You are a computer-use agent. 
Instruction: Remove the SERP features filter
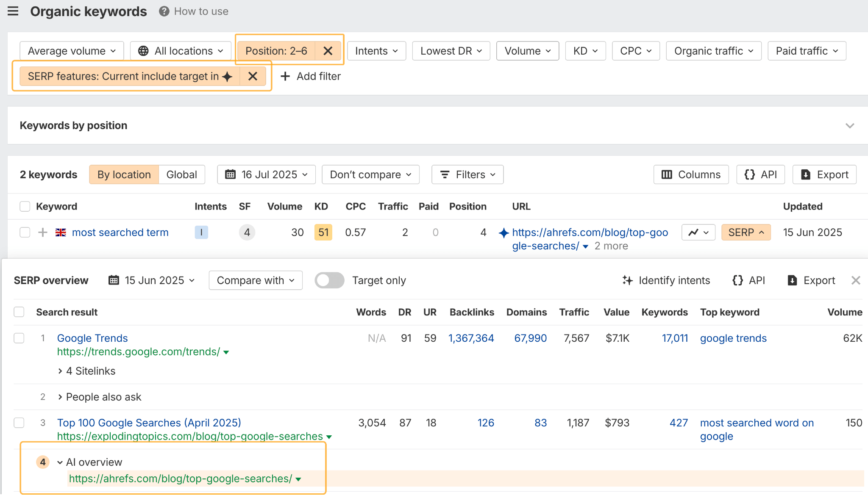tap(253, 76)
